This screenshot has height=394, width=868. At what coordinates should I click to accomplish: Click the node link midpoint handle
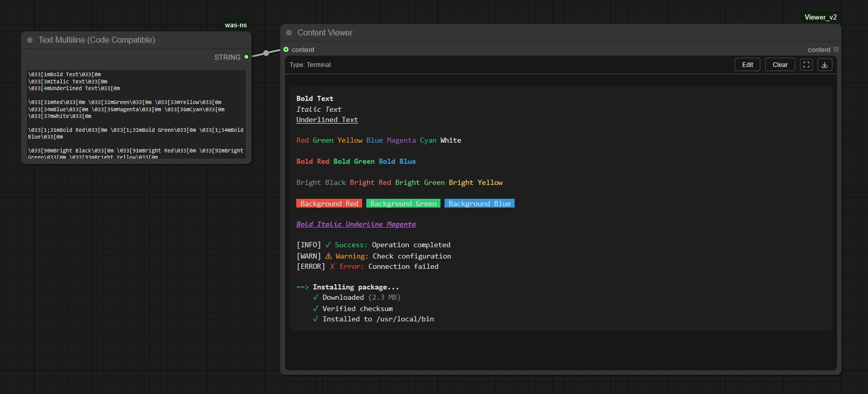tap(266, 53)
